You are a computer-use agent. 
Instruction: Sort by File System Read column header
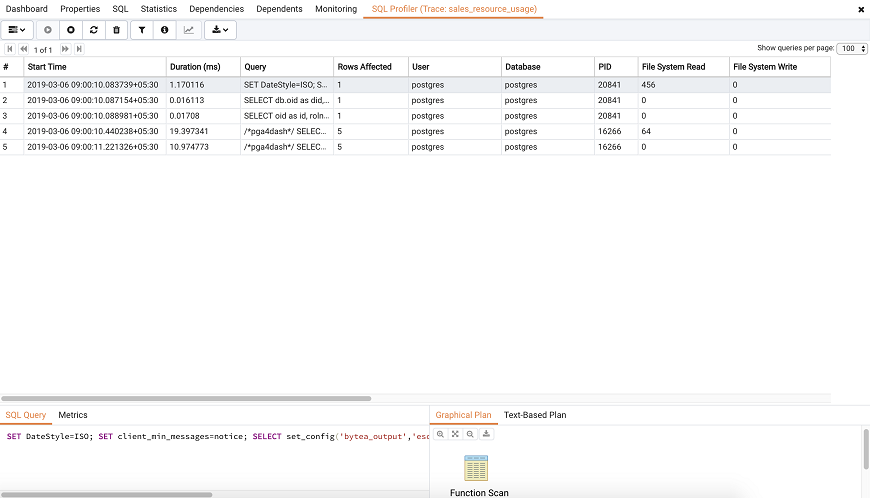tap(684, 67)
